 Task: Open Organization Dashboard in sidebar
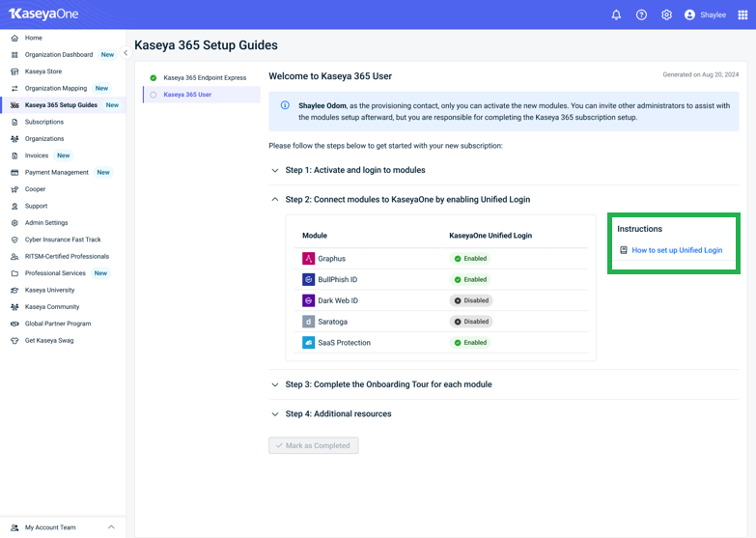point(58,55)
